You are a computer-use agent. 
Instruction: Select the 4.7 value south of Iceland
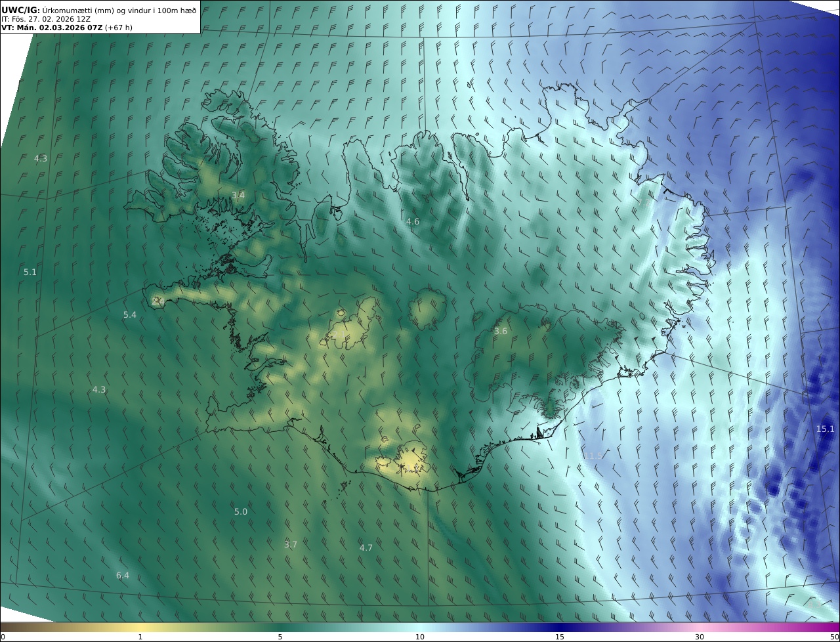click(366, 548)
